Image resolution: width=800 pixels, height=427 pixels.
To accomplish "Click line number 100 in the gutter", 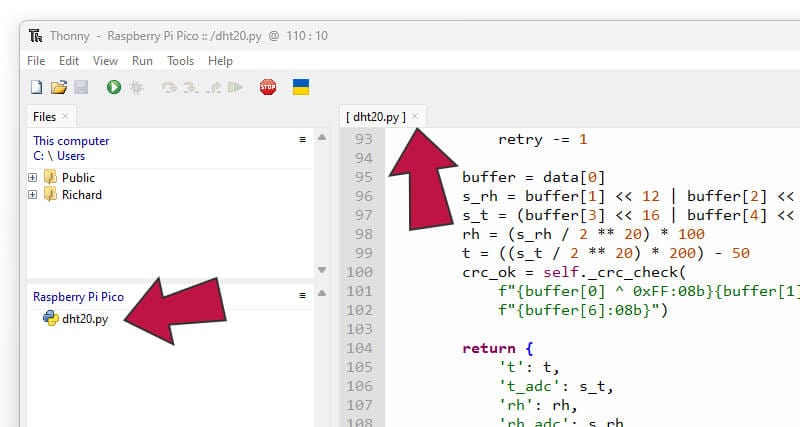I will (360, 272).
